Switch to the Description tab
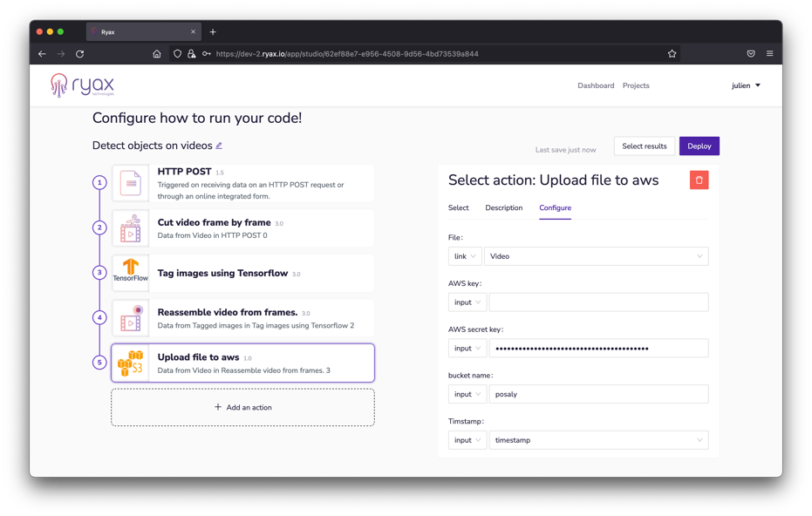 (x=504, y=208)
